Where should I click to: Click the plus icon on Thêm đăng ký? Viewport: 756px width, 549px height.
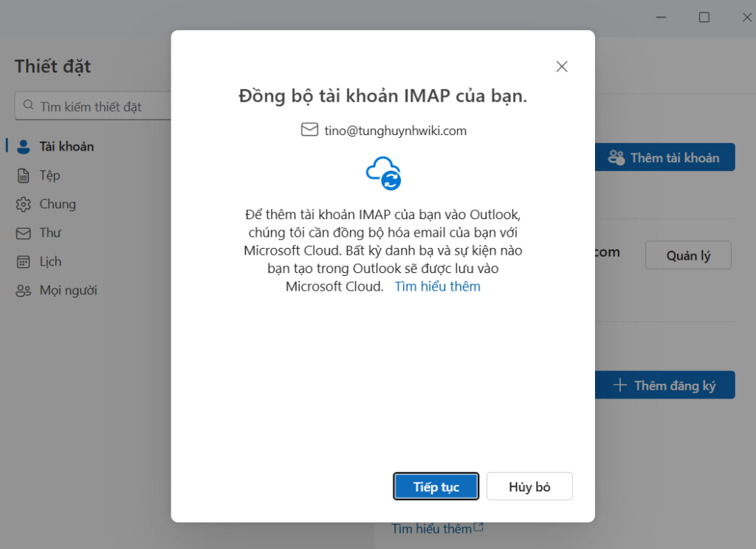[619, 385]
